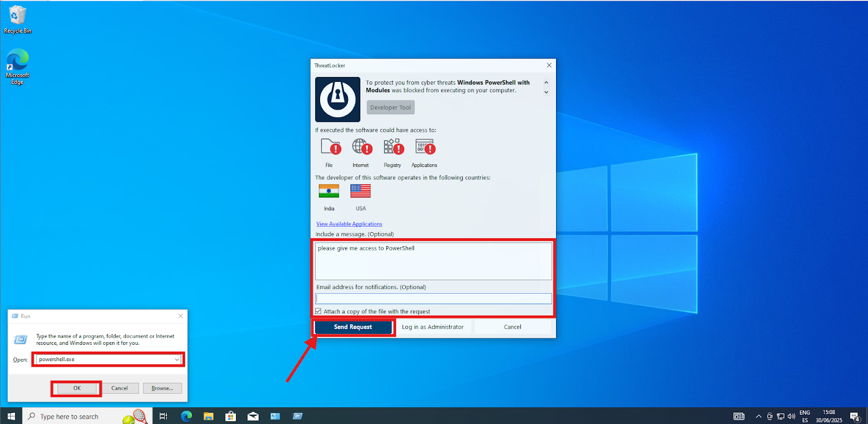Open the network status tray icon
The height and width of the screenshot is (424, 868).
[780, 416]
